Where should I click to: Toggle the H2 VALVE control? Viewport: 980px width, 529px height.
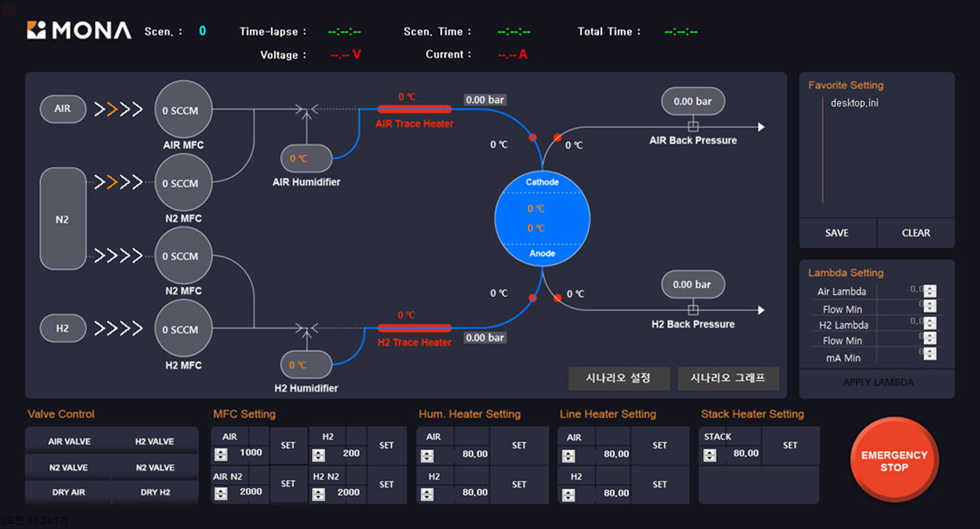155,442
